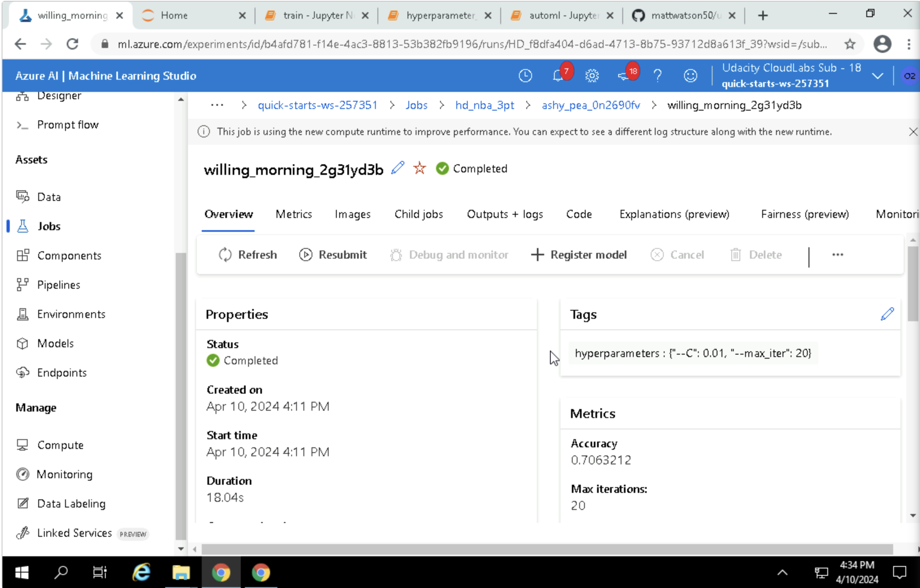Dismiss the new compute runtime notice
The width and height of the screenshot is (920, 588).
pyautogui.click(x=913, y=132)
